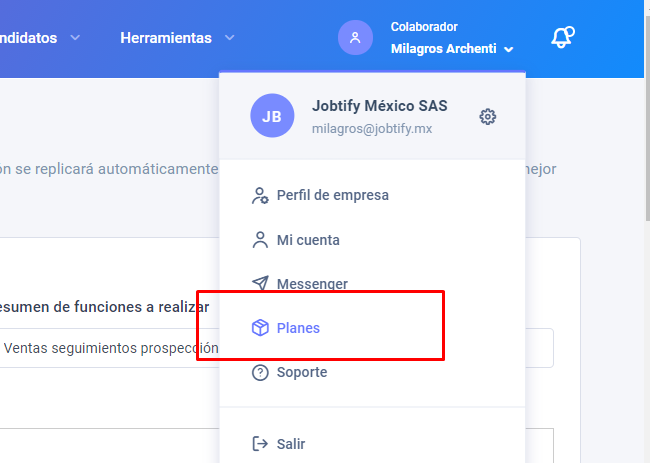Collapse the Milagros Archenti user dropdown arrow
Screen dimensions: 650x463
coord(509,50)
